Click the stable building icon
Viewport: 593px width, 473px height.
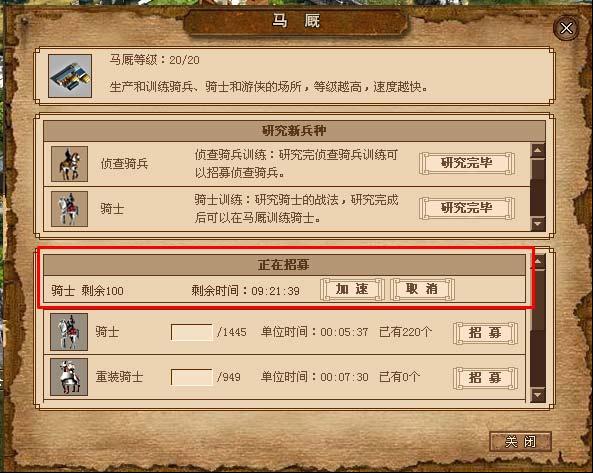click(70, 76)
